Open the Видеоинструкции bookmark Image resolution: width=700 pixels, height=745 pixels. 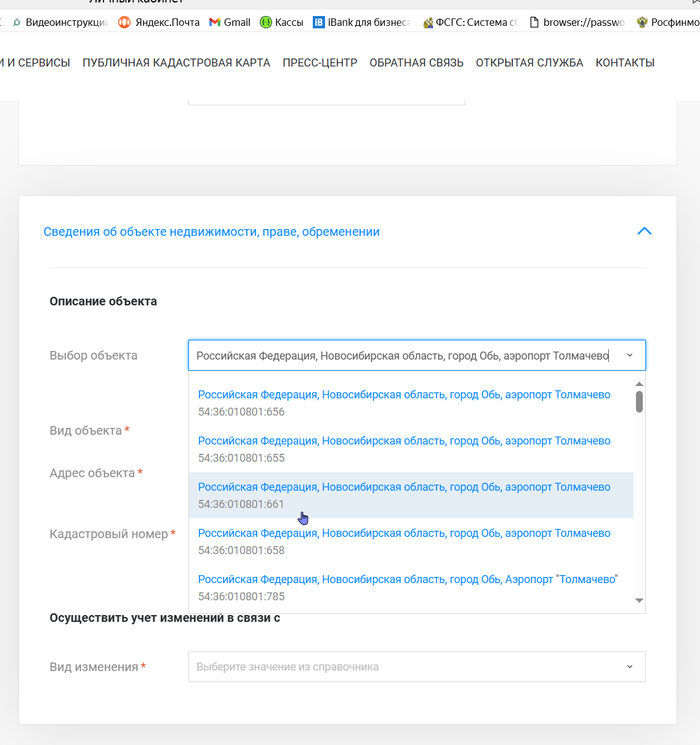(x=60, y=22)
